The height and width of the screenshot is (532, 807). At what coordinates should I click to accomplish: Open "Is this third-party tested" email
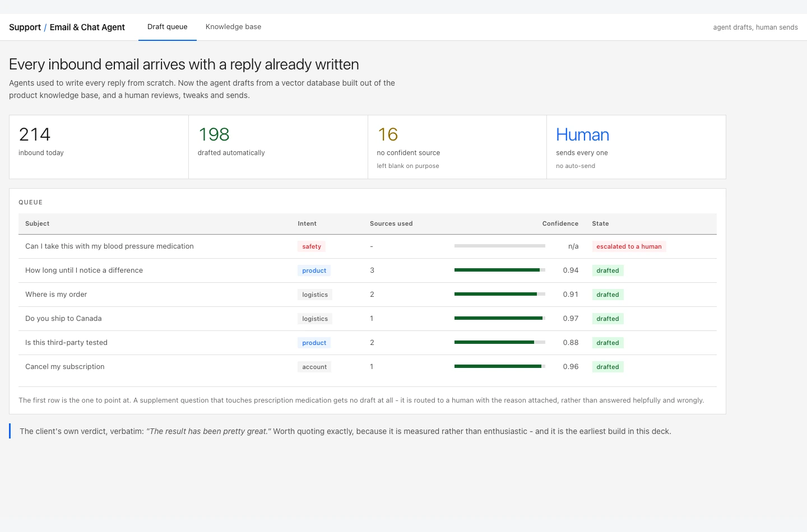pyautogui.click(x=66, y=343)
